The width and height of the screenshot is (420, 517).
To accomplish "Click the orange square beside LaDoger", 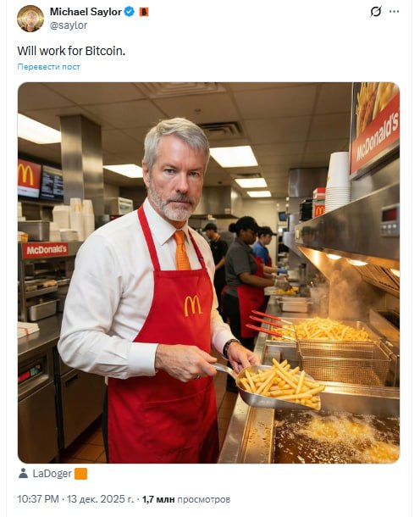I will pos(81,474).
